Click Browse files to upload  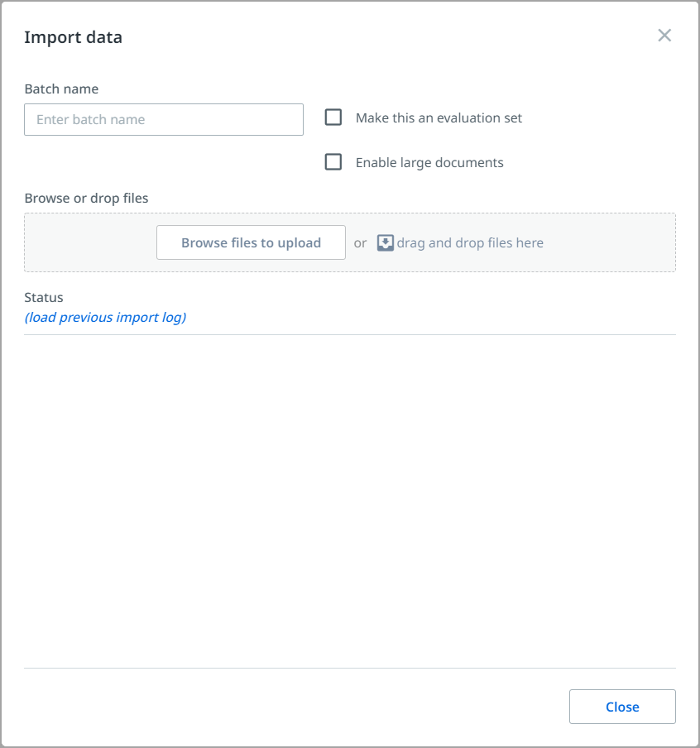coord(251,242)
